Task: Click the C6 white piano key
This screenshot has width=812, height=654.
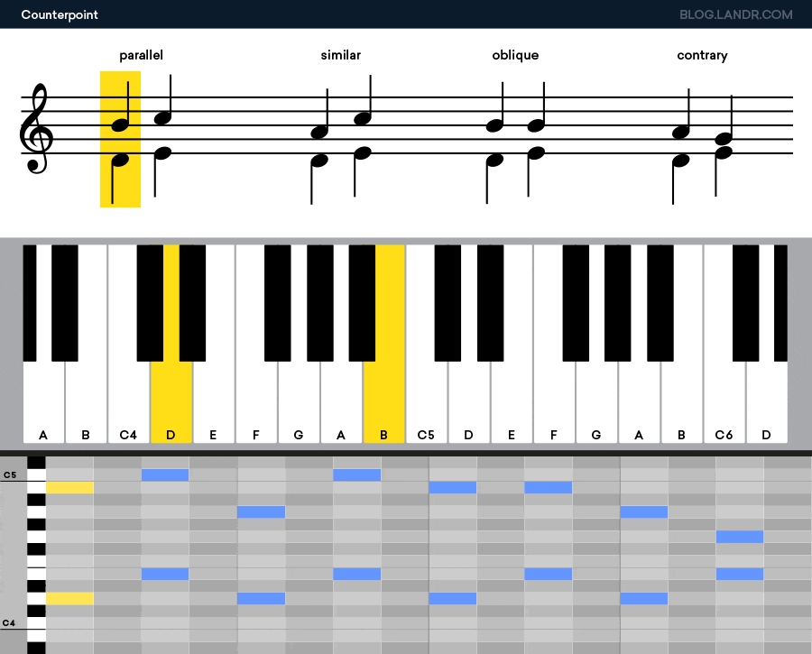Action: point(724,401)
